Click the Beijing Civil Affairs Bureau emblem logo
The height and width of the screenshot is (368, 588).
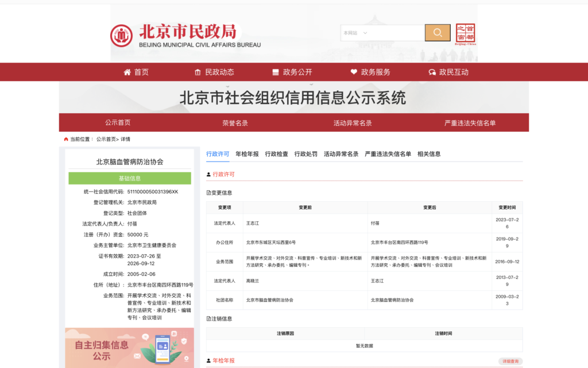coord(121,36)
